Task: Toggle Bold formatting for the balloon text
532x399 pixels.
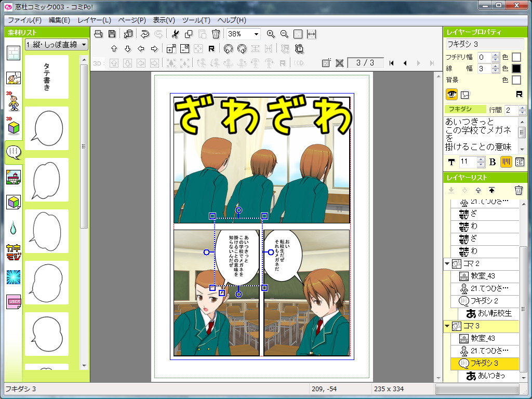Action: coord(492,162)
